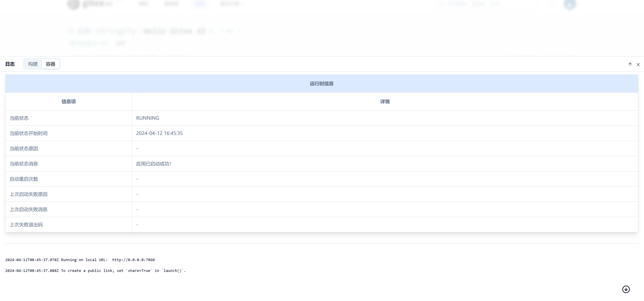Click the http://0.0.0.0:7860 URL in log
The height and width of the screenshot is (301, 644).
click(x=134, y=260)
